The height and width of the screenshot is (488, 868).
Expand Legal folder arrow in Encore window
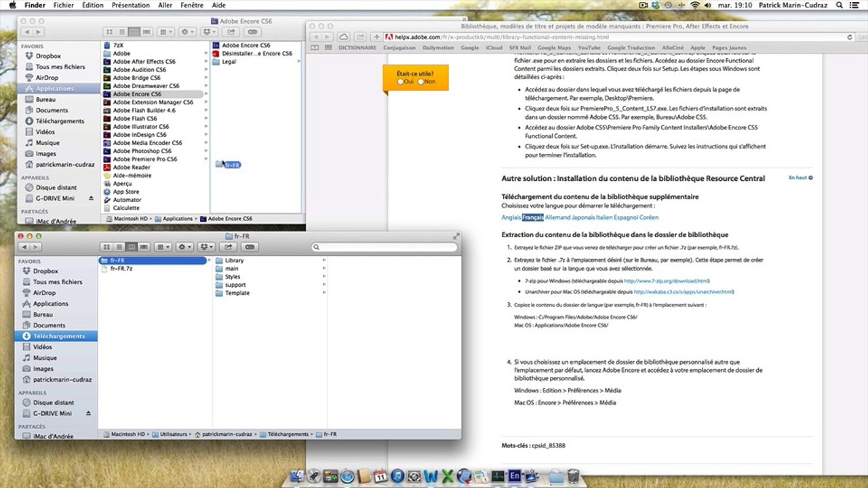[299, 62]
